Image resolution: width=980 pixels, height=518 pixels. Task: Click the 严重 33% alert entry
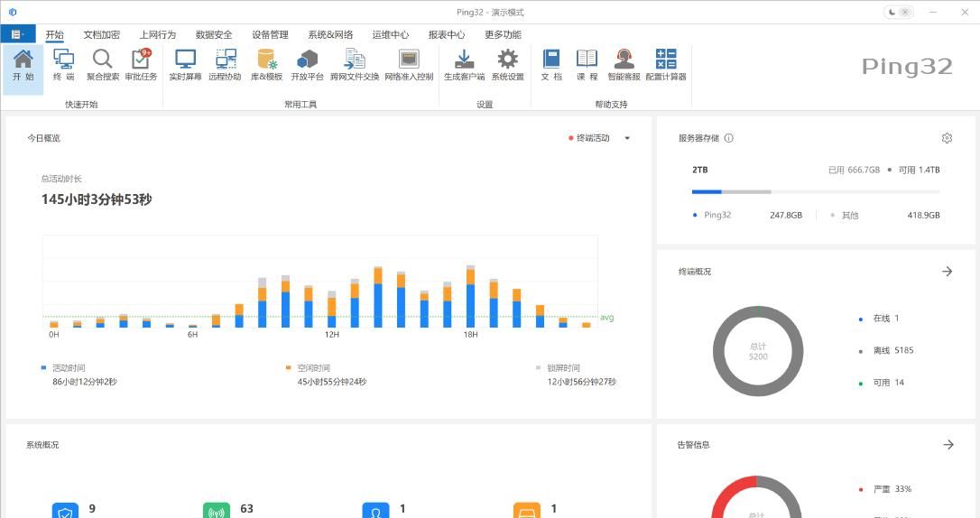pyautogui.click(x=885, y=489)
